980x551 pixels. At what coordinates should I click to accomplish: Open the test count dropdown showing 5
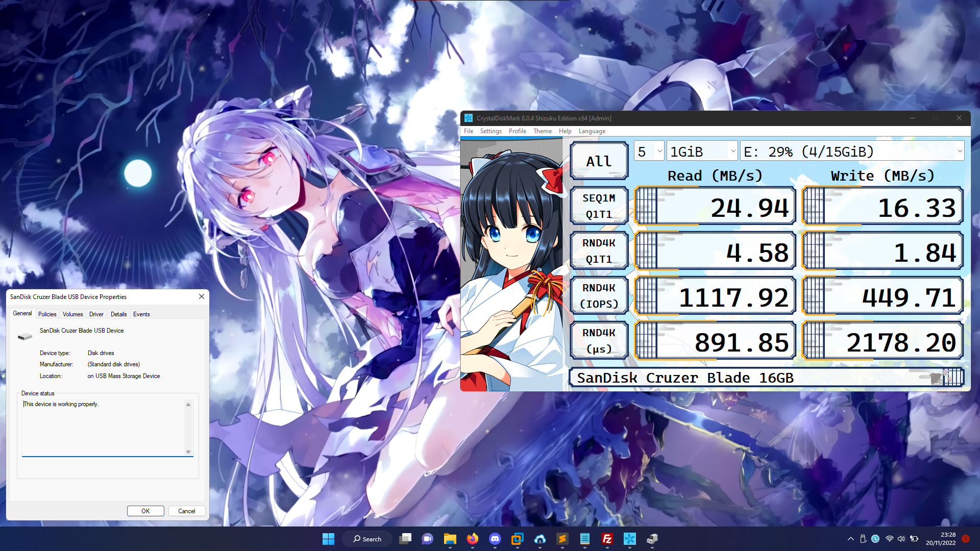point(649,152)
